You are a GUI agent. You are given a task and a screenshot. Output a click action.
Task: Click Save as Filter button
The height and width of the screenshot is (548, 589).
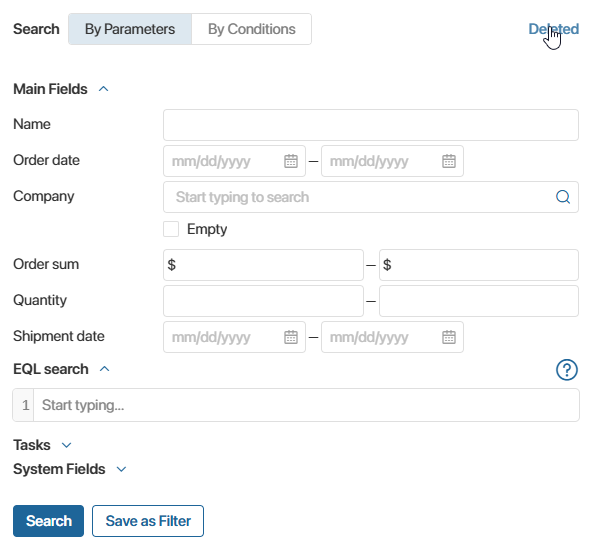[x=148, y=521]
